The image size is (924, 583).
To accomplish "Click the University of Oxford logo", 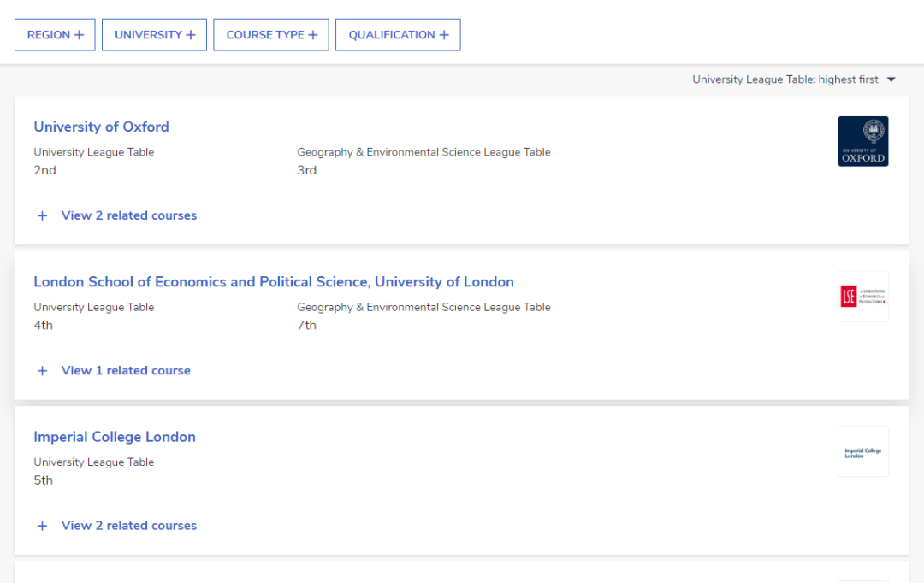I will pos(863,141).
